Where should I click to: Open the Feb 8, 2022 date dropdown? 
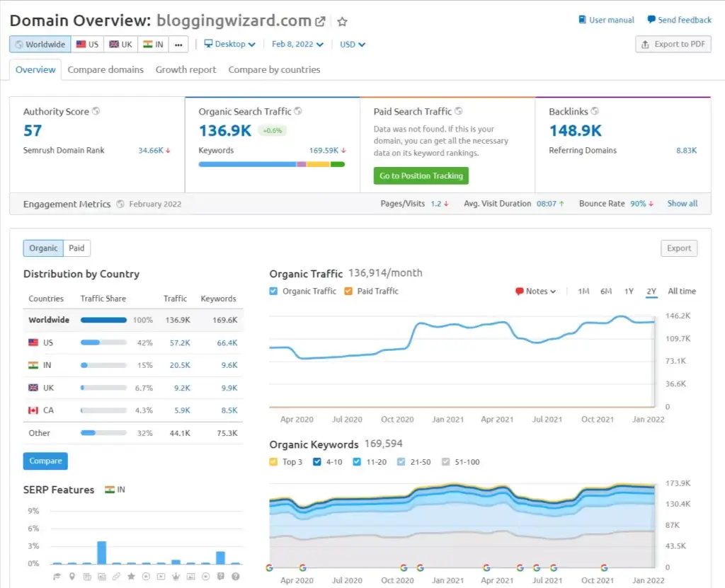tap(297, 44)
